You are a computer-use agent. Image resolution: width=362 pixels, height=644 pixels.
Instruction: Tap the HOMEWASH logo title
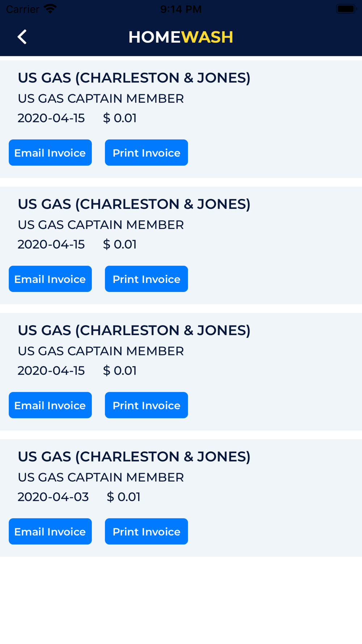point(181,37)
